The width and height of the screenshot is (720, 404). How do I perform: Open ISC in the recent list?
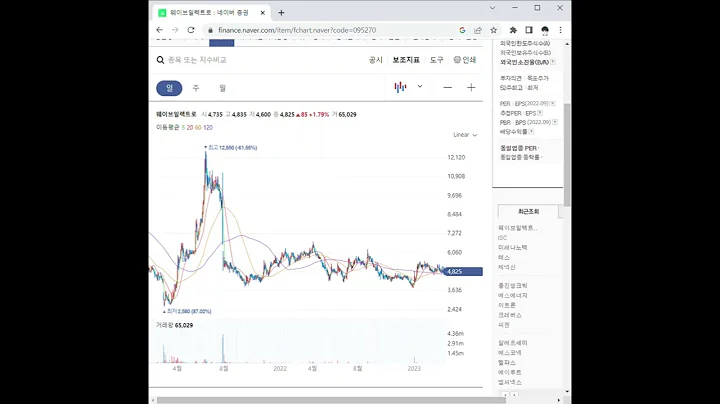click(x=502, y=238)
